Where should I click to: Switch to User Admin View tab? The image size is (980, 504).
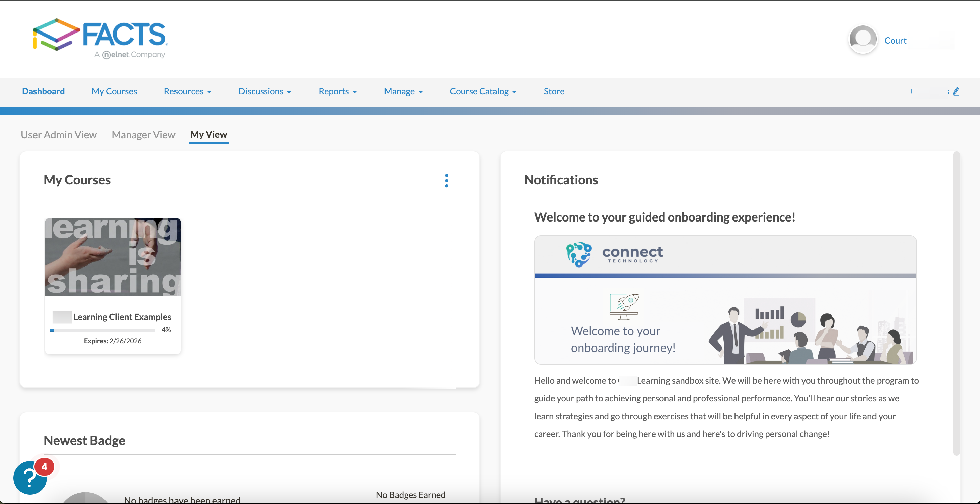pyautogui.click(x=59, y=135)
